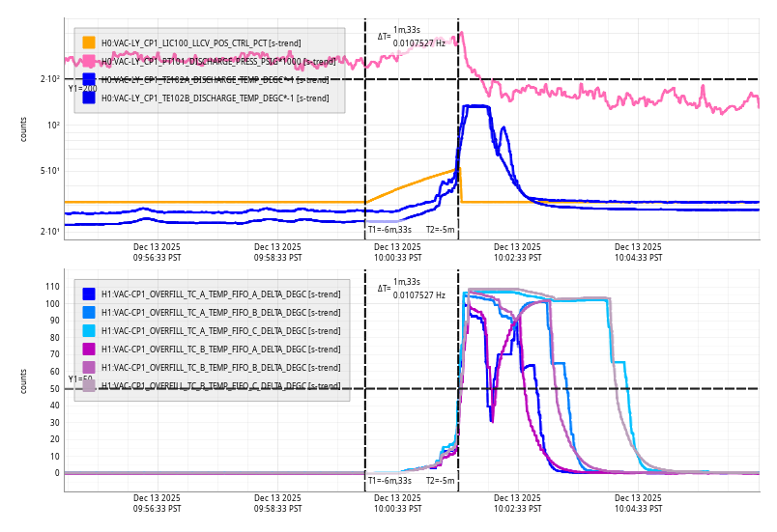Click the T2=-5m cursor label in lower plot

pyautogui.click(x=440, y=480)
